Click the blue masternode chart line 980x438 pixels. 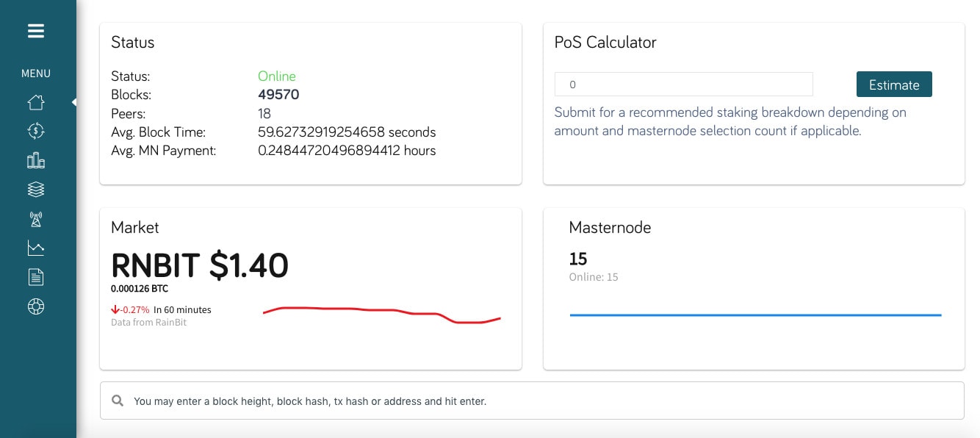click(755, 315)
